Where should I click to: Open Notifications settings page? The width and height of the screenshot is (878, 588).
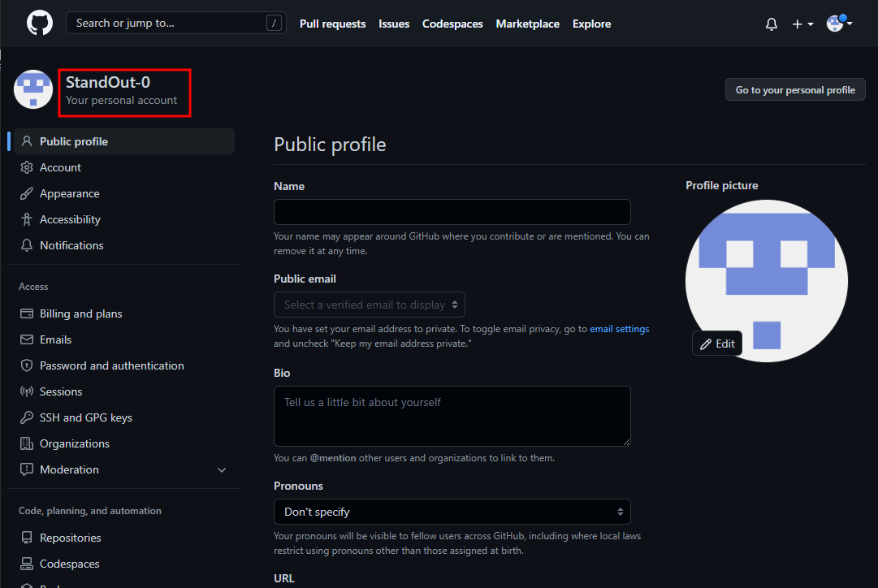pyautogui.click(x=124, y=245)
